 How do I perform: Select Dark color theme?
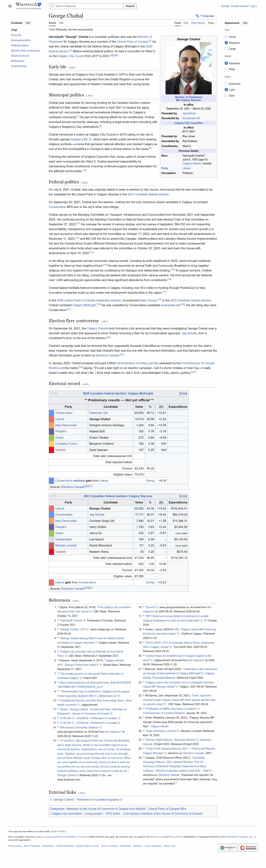click(x=226, y=96)
